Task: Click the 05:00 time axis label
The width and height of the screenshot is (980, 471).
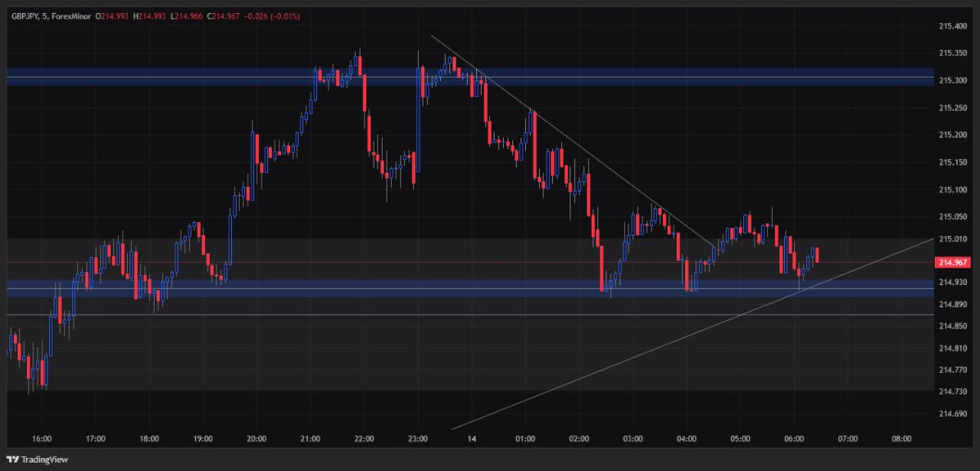Action: (x=741, y=438)
